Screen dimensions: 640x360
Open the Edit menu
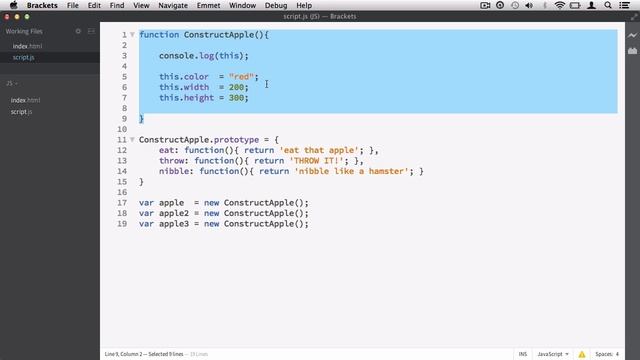coord(94,5)
